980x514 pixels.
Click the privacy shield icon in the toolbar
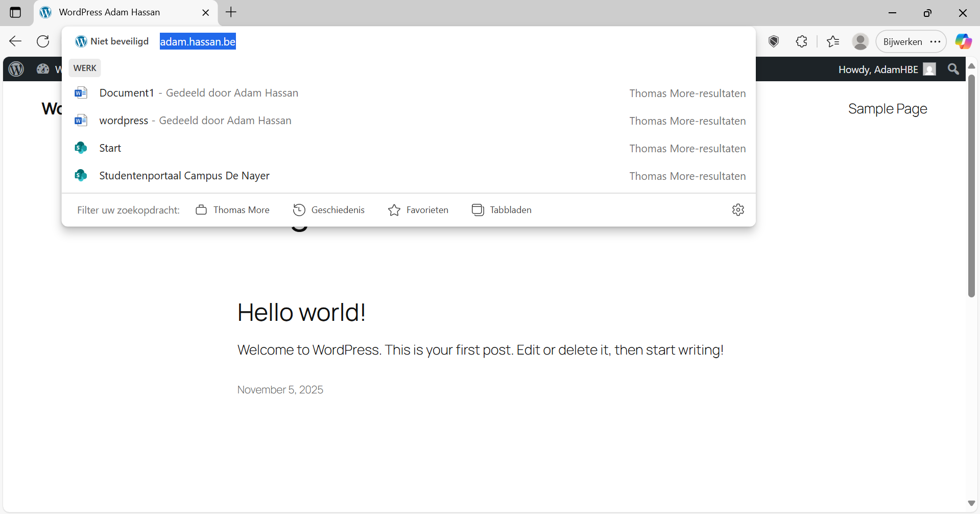[x=773, y=41]
